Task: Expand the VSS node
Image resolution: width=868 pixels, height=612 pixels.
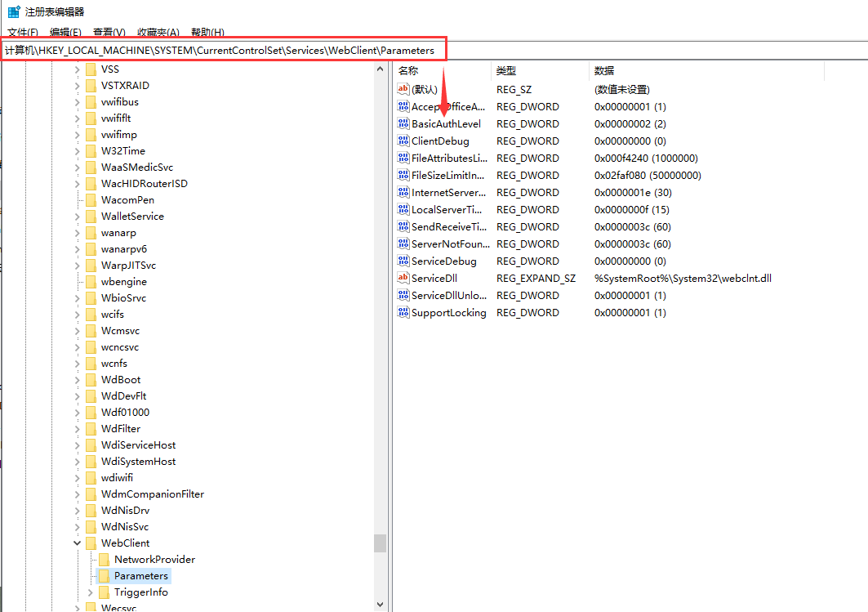Action: point(77,69)
